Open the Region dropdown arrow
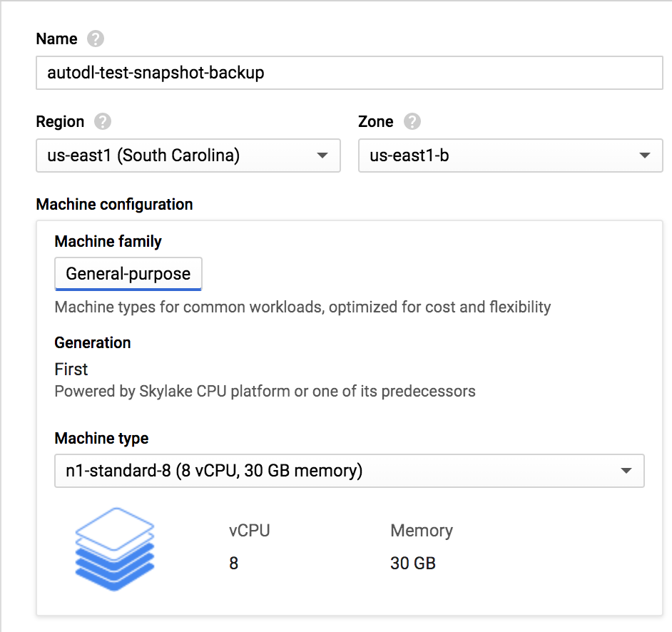This screenshot has width=672, height=632. pyautogui.click(x=322, y=156)
